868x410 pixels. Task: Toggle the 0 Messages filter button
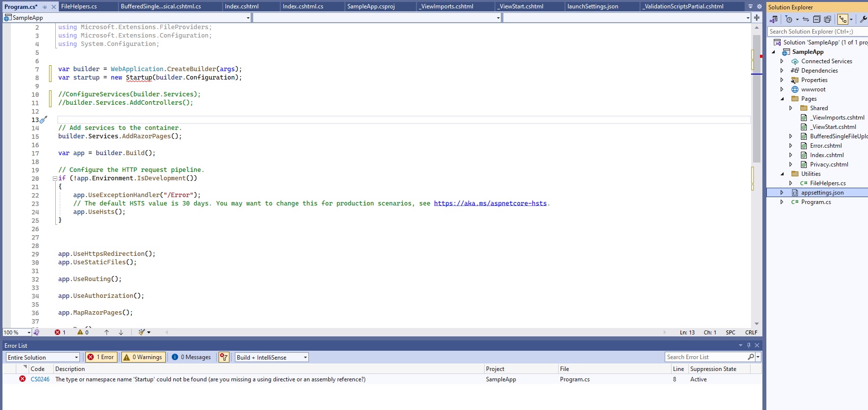pyautogui.click(x=191, y=357)
